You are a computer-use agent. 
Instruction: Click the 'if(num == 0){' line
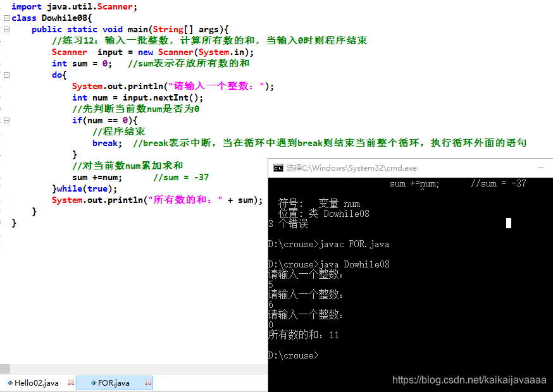pos(105,121)
